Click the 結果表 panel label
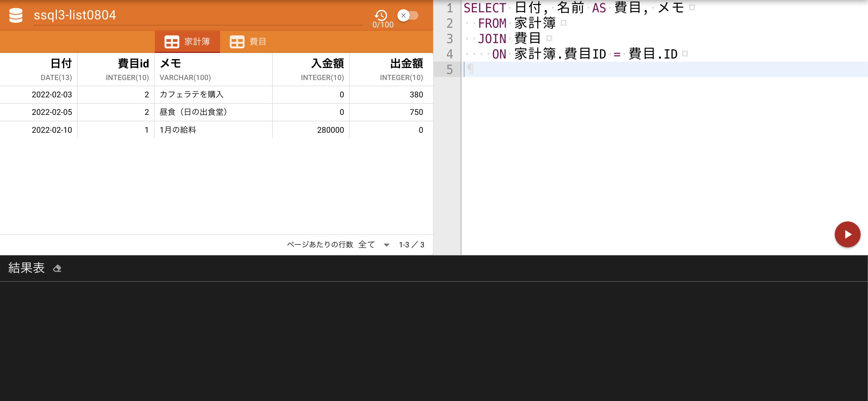Screen dimensions: 868x401 pos(26,268)
